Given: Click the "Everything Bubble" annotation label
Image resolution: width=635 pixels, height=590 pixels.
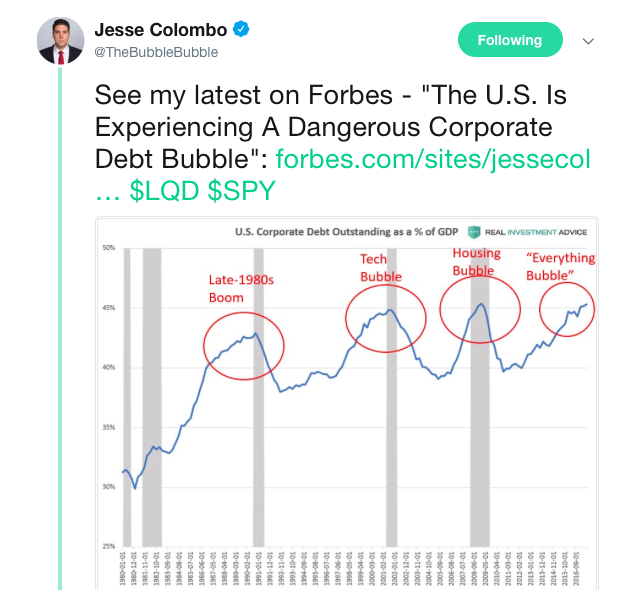Looking at the screenshot, I should pos(560,266).
